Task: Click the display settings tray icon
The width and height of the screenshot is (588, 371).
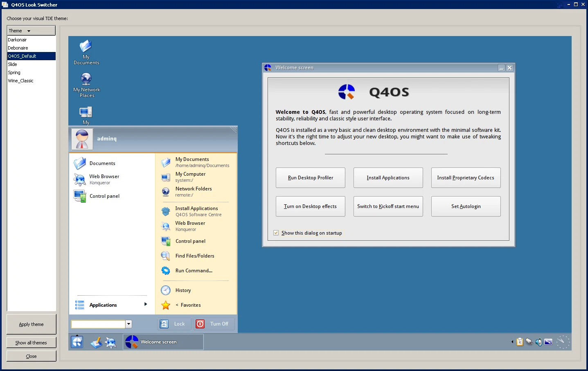Action: [548, 342]
